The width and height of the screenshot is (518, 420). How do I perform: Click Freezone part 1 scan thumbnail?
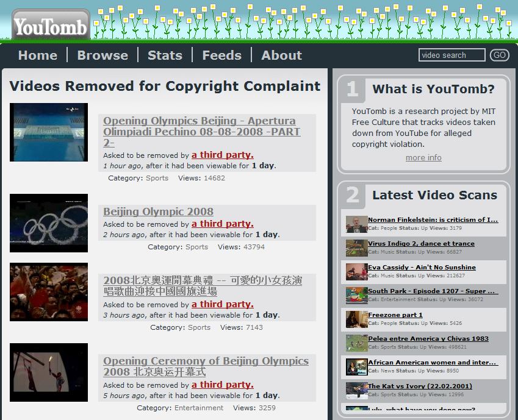(357, 319)
